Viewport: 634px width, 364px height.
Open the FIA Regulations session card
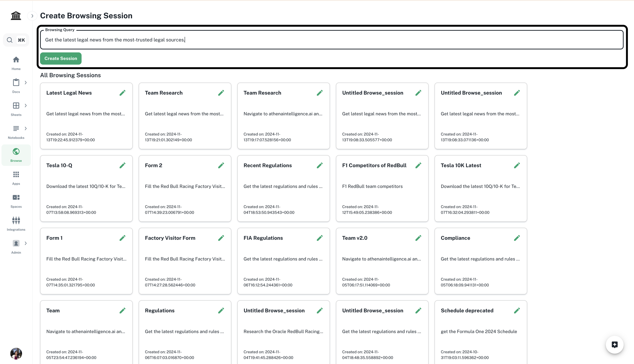[284, 261]
